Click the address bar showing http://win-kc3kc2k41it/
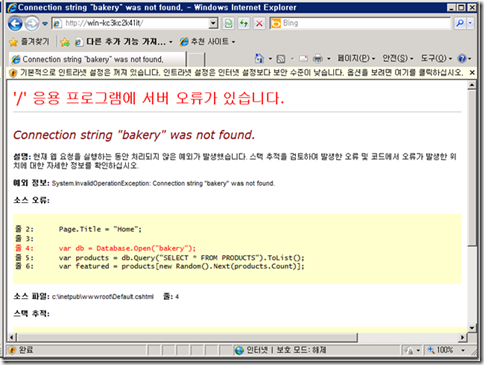The image size is (484, 365). coord(130,23)
